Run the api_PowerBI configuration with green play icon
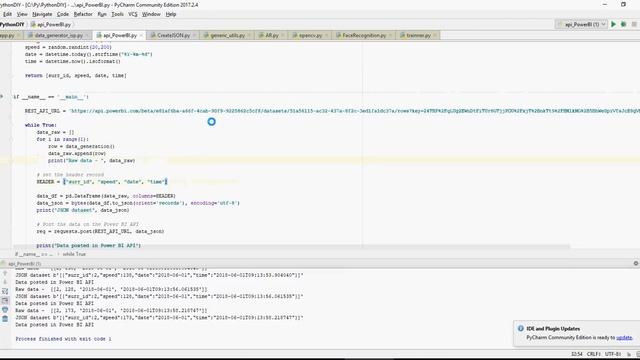 point(613,24)
